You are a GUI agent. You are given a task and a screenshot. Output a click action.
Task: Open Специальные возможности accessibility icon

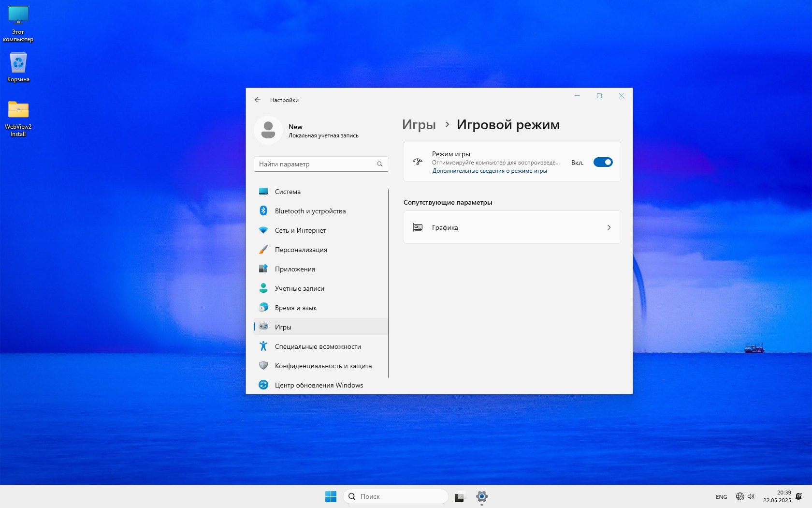coord(263,346)
